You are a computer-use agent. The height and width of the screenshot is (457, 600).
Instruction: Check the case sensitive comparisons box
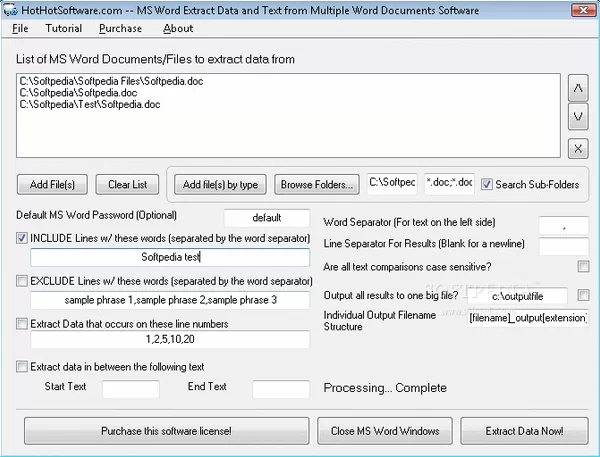(583, 267)
